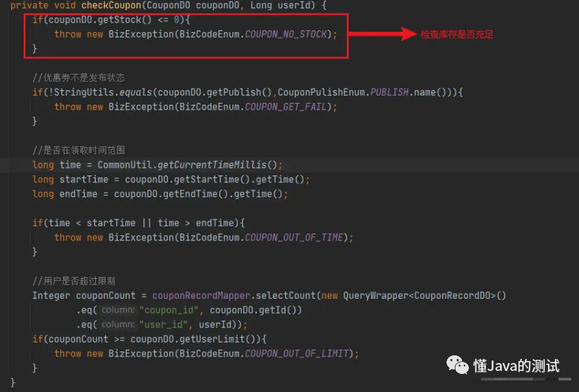The height and width of the screenshot is (392, 579).
Task: Click the comment '//用户是否超过限制'
Action: coord(74,281)
